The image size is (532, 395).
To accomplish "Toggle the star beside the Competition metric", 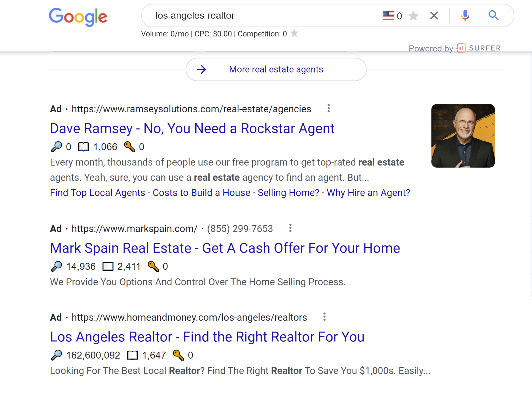I will click(x=294, y=33).
